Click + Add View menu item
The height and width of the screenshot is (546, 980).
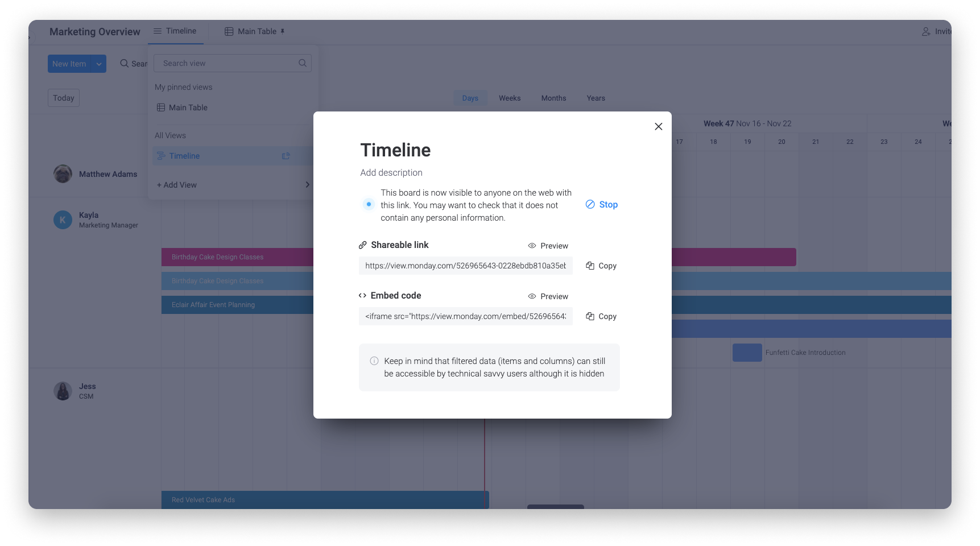(177, 185)
